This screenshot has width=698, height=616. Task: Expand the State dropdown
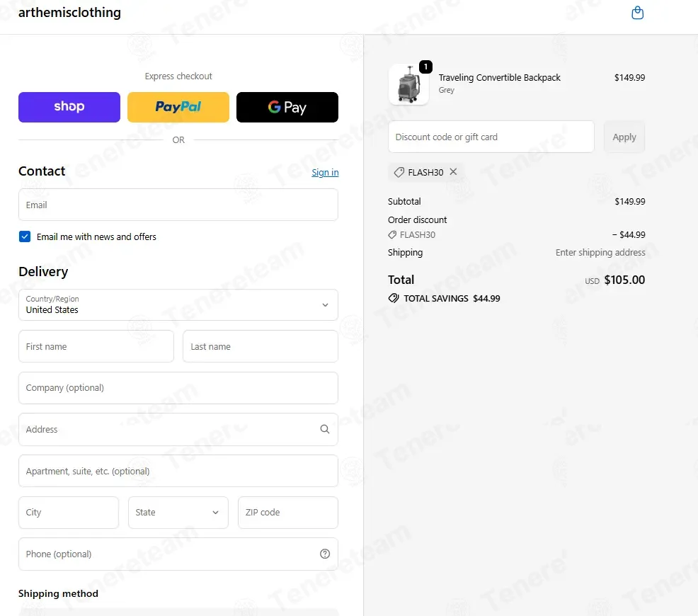tap(178, 513)
